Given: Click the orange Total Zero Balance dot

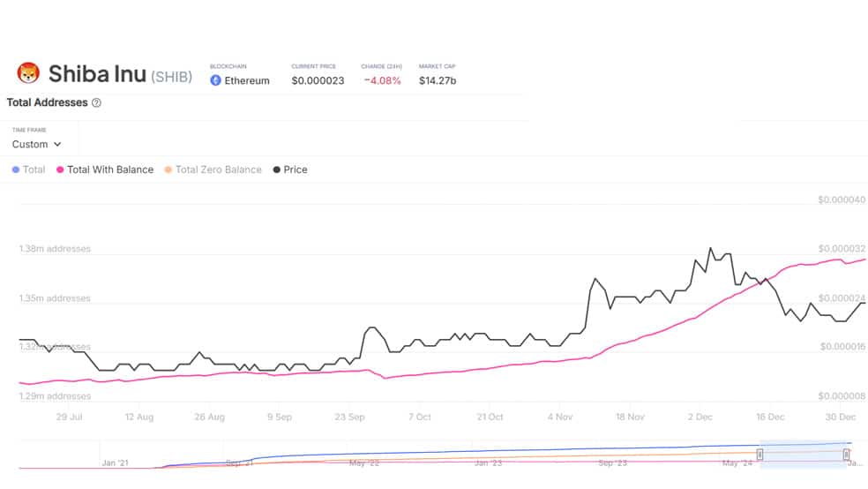Looking at the screenshot, I should pyautogui.click(x=168, y=169).
